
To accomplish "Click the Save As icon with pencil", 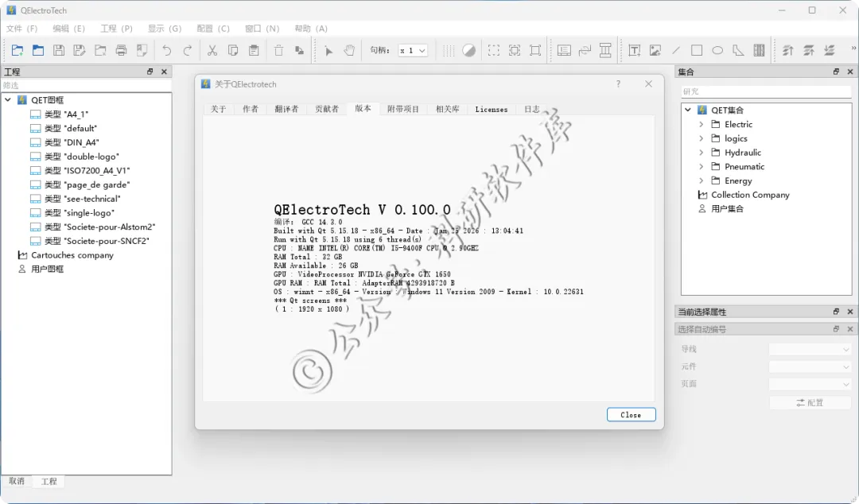I will [x=80, y=50].
